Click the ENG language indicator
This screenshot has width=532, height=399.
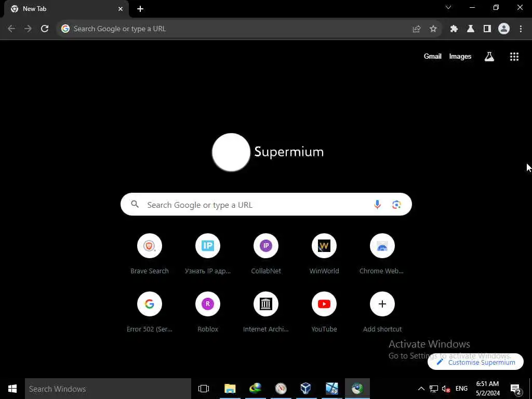click(x=461, y=389)
